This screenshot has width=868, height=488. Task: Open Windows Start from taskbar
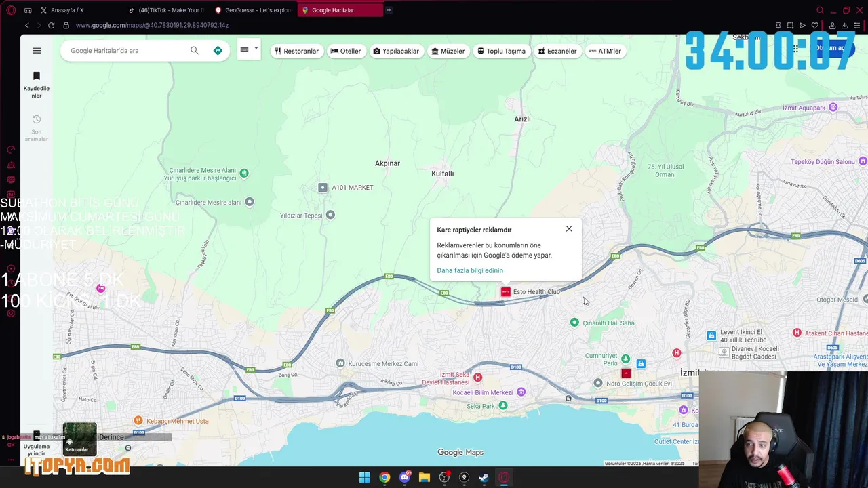coord(364,477)
